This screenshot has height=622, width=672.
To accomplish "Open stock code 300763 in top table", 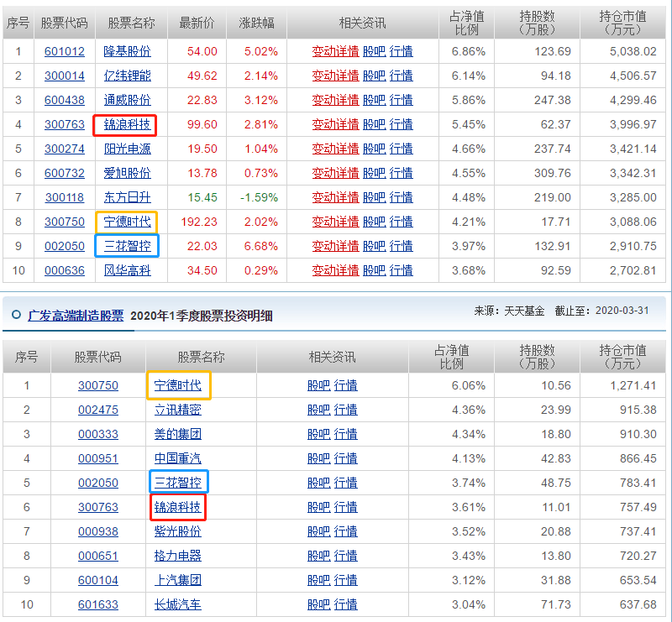I will 65,125.
